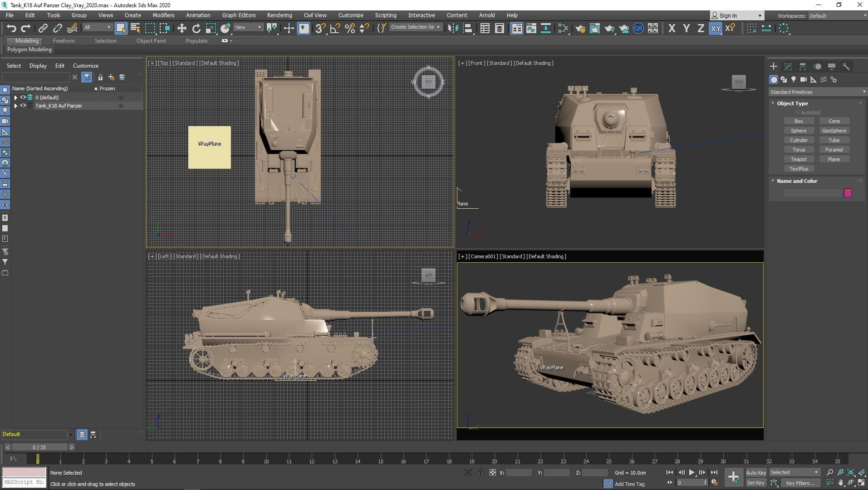Click the X coordinate input field
The height and width of the screenshot is (490, 868).
coord(519,473)
